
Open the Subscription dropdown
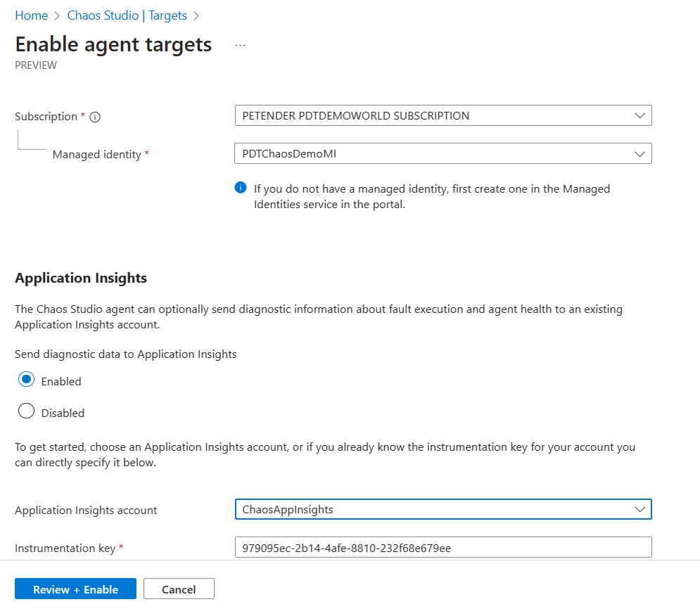443,115
